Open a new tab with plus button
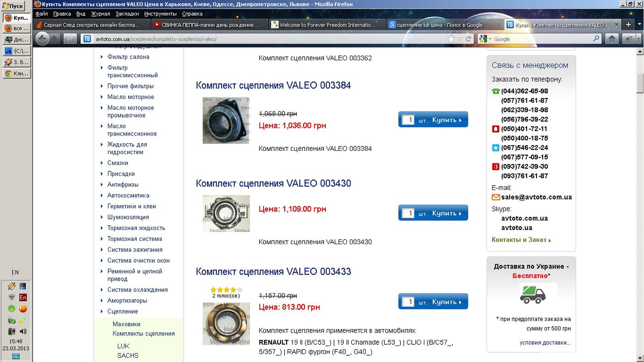644x362 pixels. [628, 25]
